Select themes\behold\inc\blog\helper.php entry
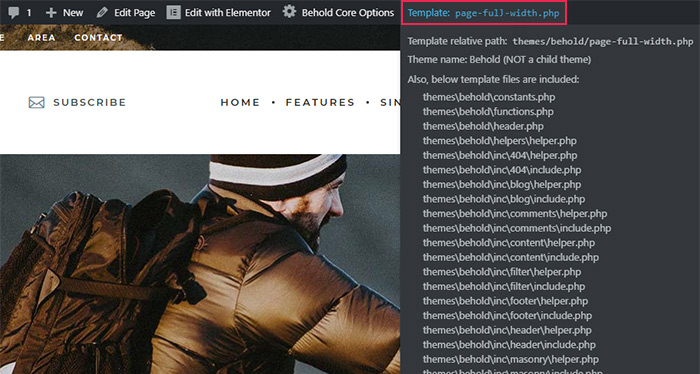This screenshot has width=700, height=374. pos(502,185)
